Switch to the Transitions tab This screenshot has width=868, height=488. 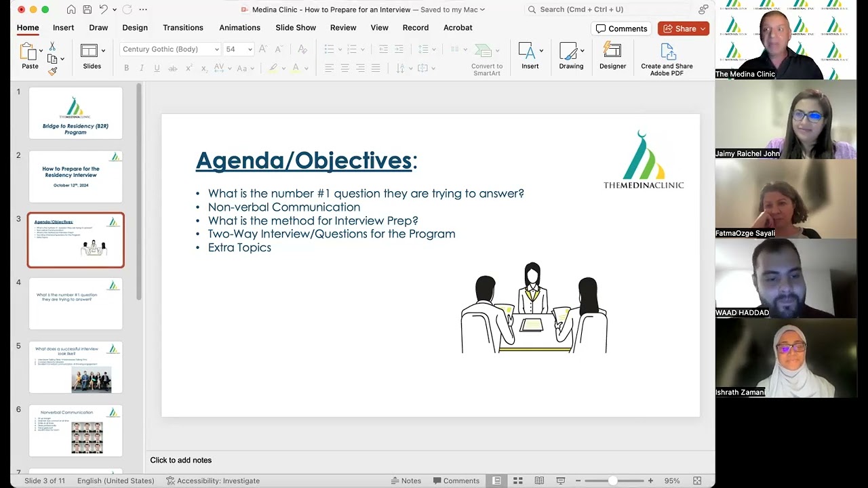tap(183, 28)
